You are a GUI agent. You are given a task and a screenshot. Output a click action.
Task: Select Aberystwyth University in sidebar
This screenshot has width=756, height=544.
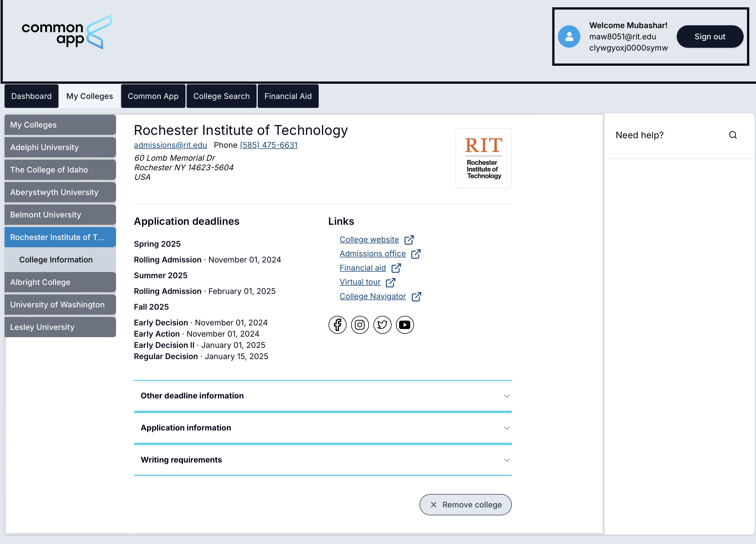click(x=60, y=192)
